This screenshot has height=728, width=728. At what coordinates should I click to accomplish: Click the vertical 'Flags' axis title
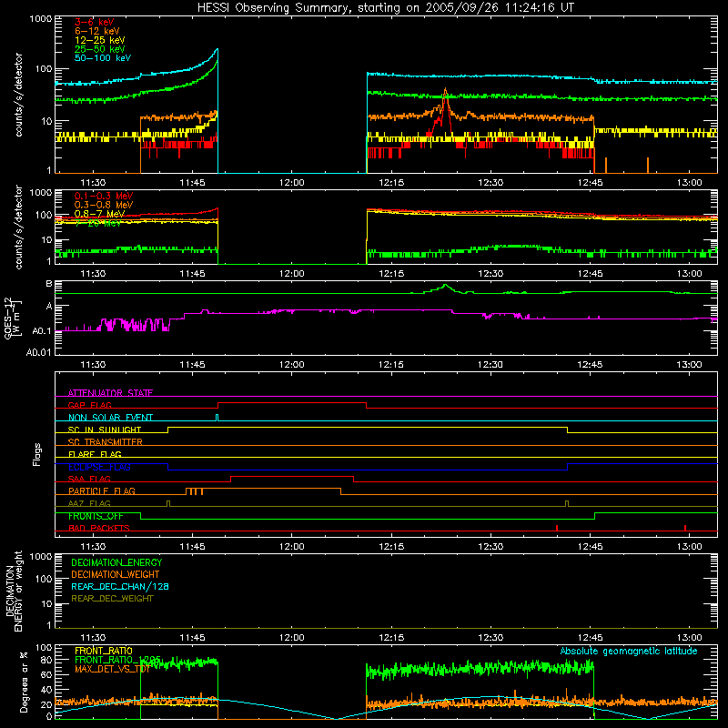37,454
